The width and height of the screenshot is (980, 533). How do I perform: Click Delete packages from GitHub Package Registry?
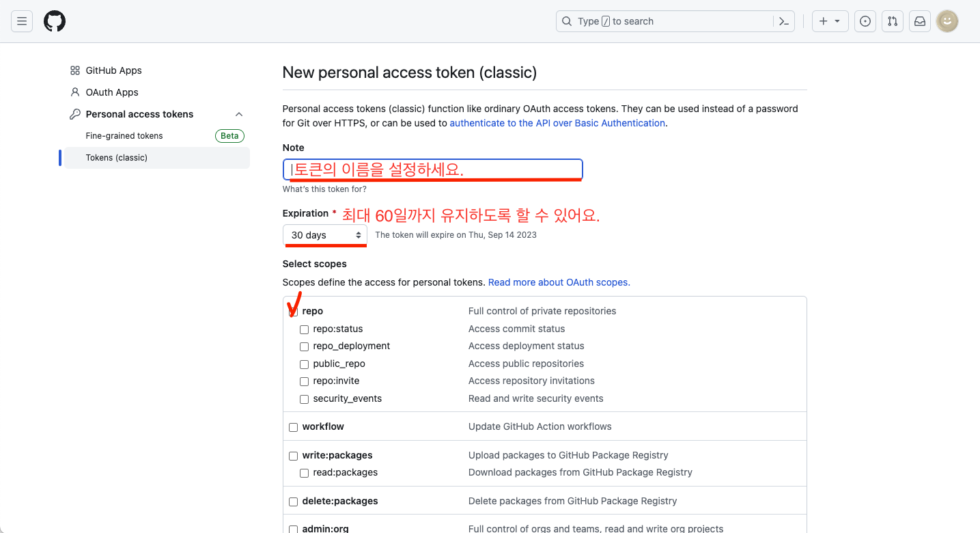tap(573, 501)
